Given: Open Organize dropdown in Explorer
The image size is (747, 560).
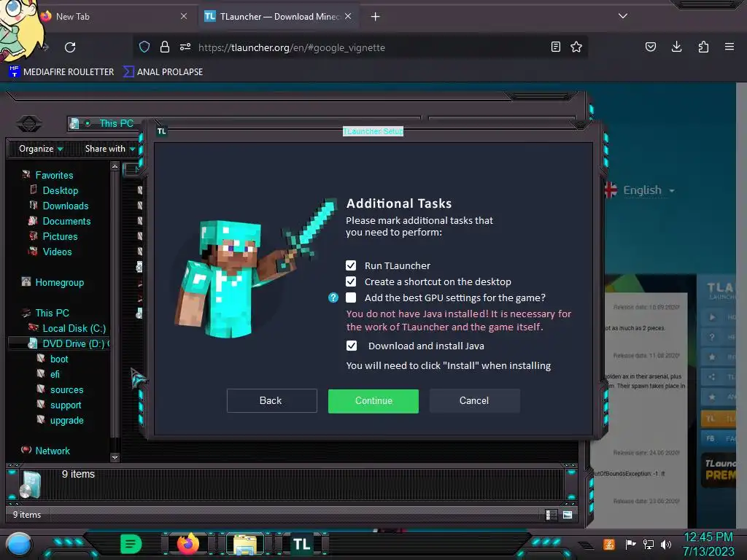Looking at the screenshot, I should tap(41, 149).
